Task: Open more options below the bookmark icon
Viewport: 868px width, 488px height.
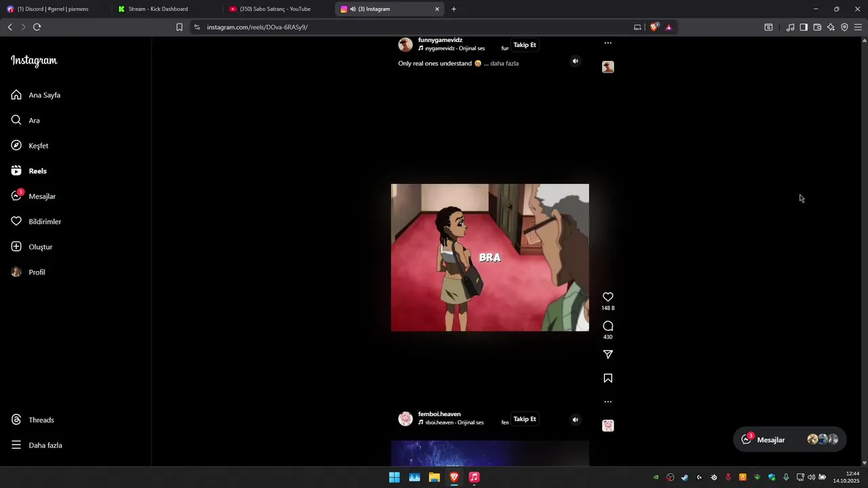Action: pos(608,402)
